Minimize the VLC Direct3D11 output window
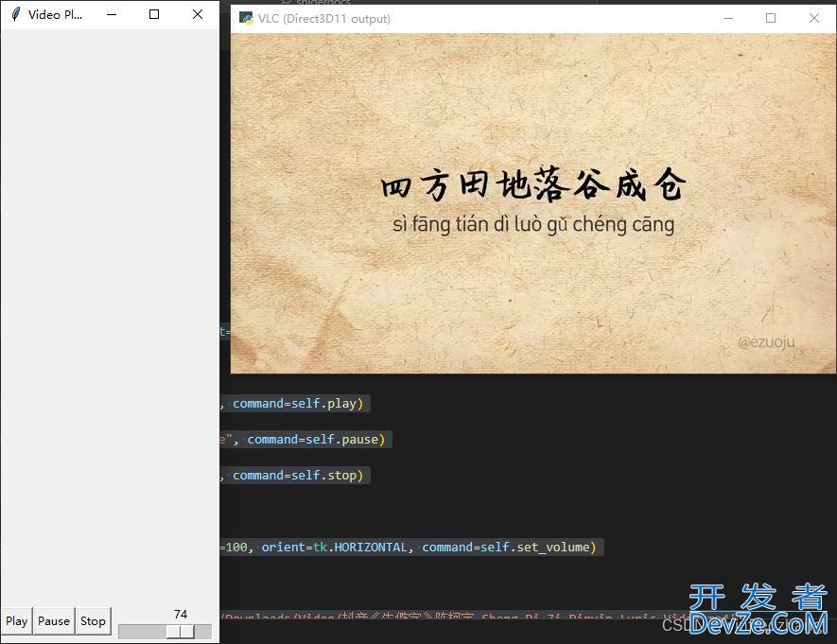837x644 pixels. [728, 19]
